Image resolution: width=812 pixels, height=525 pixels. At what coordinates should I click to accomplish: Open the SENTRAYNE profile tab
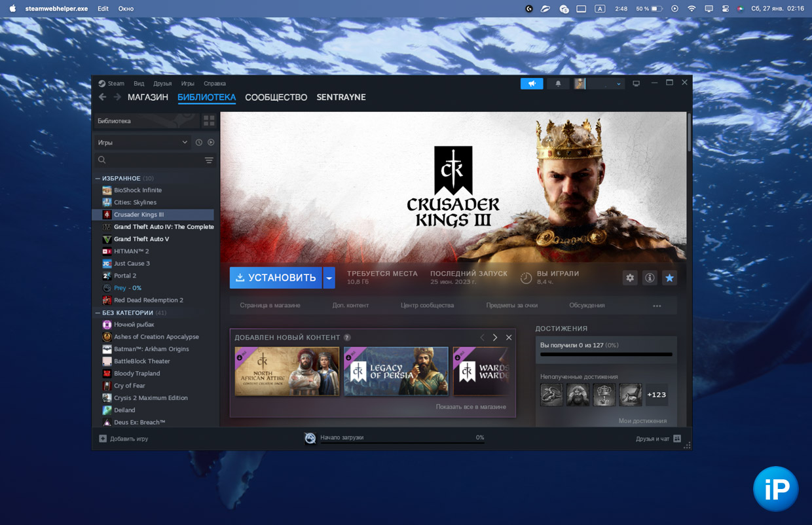pos(341,97)
